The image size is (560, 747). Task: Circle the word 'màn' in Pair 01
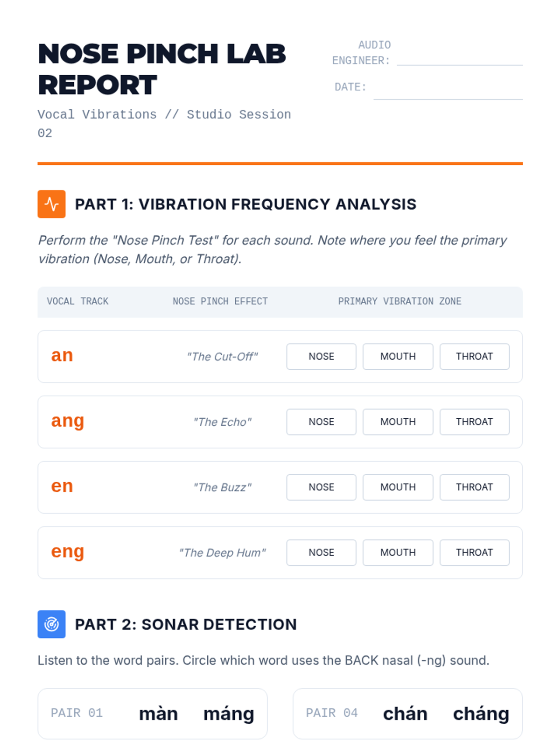158,714
